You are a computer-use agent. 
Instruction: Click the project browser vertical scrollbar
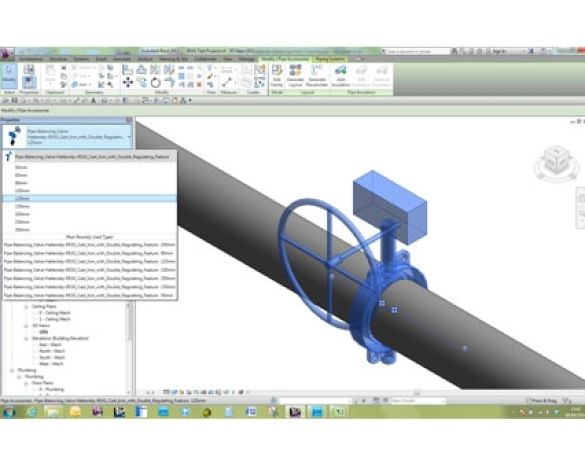[x=129, y=321]
